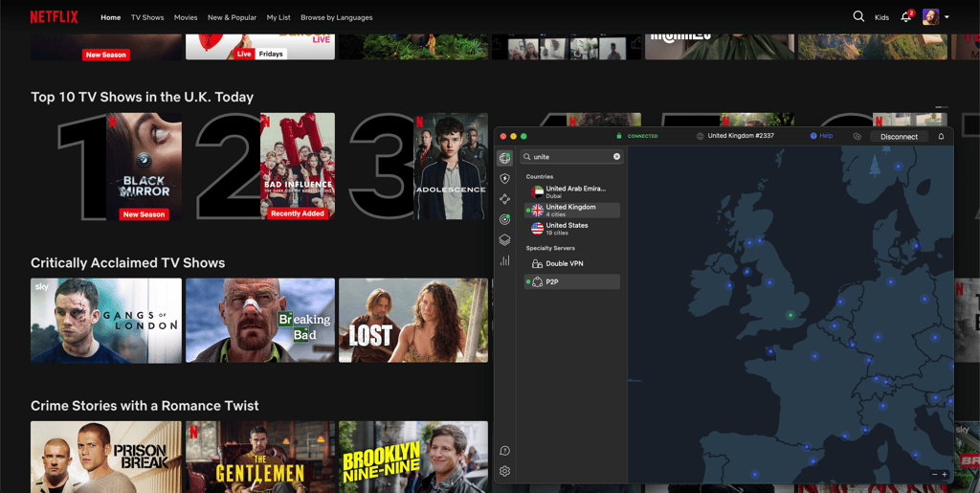Zoom in the VPN map
980x493 pixels.
[945, 474]
